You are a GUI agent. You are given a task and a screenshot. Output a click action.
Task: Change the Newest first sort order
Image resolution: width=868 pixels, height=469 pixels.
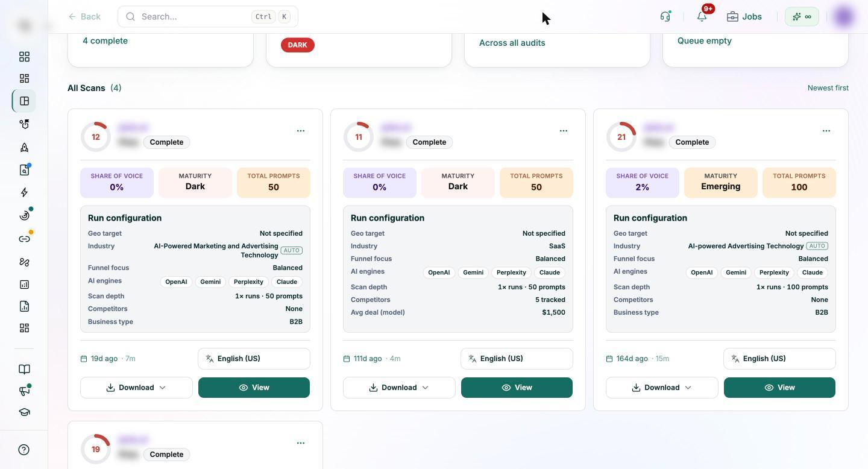828,88
